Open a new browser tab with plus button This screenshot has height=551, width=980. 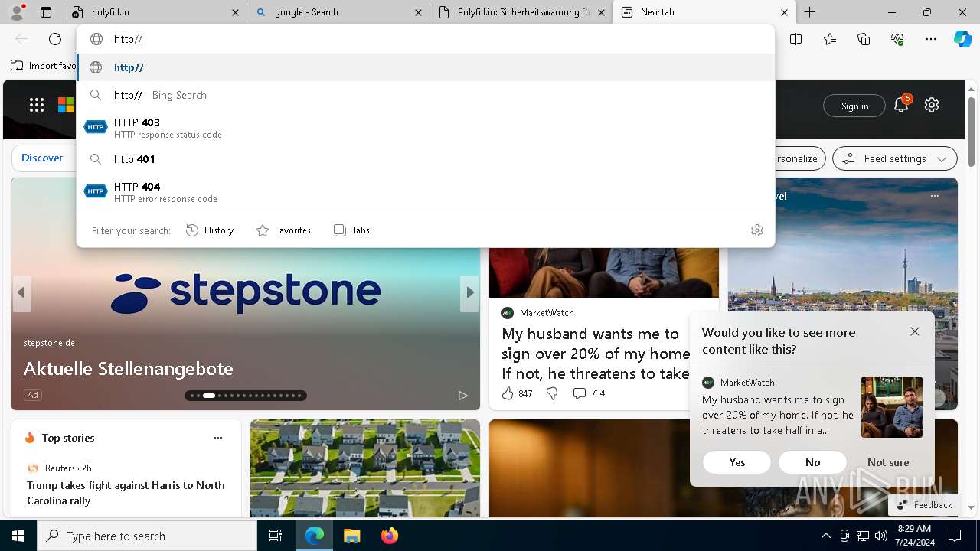point(809,12)
